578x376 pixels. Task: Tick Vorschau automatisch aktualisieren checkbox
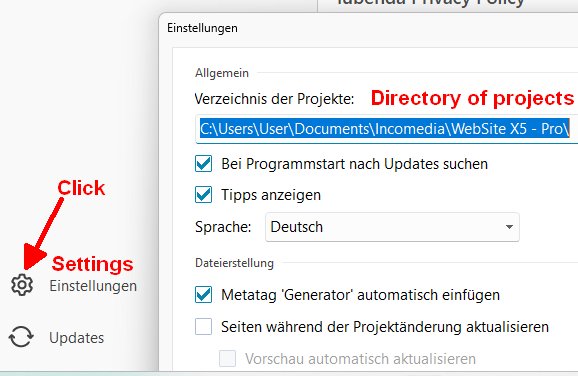click(227, 358)
